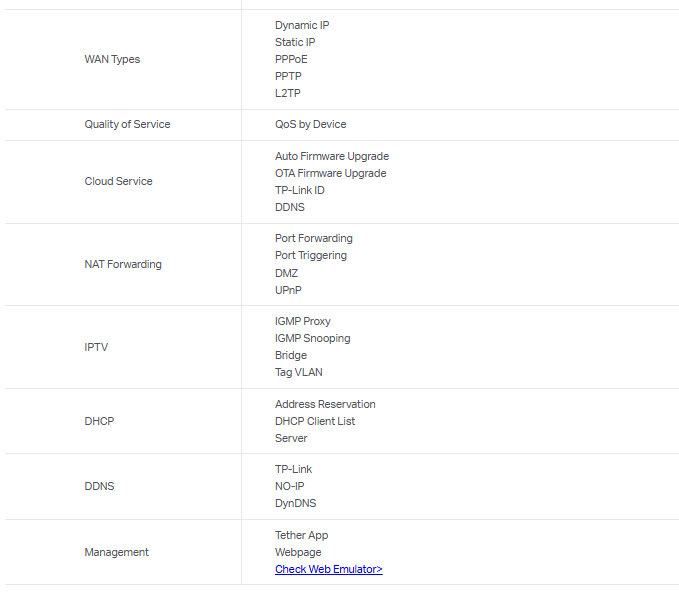The height and width of the screenshot is (592, 679).
Task: Select the IGMP Snooping text
Action: coord(312,338)
